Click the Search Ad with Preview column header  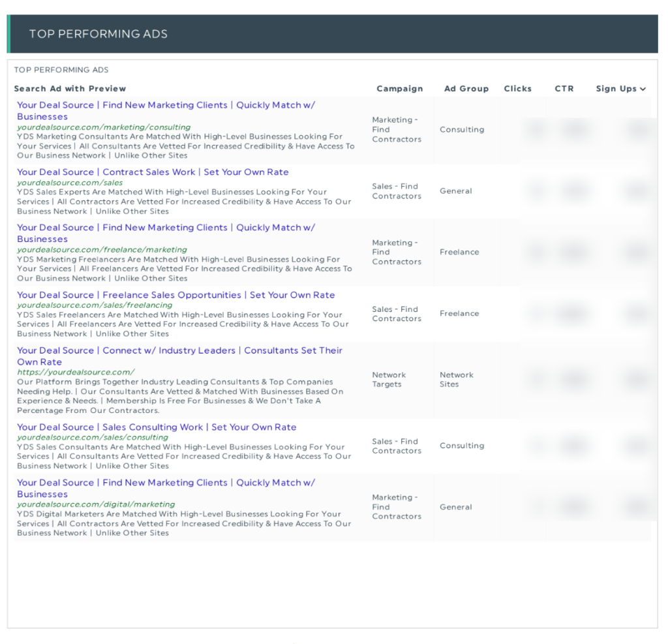coord(70,89)
